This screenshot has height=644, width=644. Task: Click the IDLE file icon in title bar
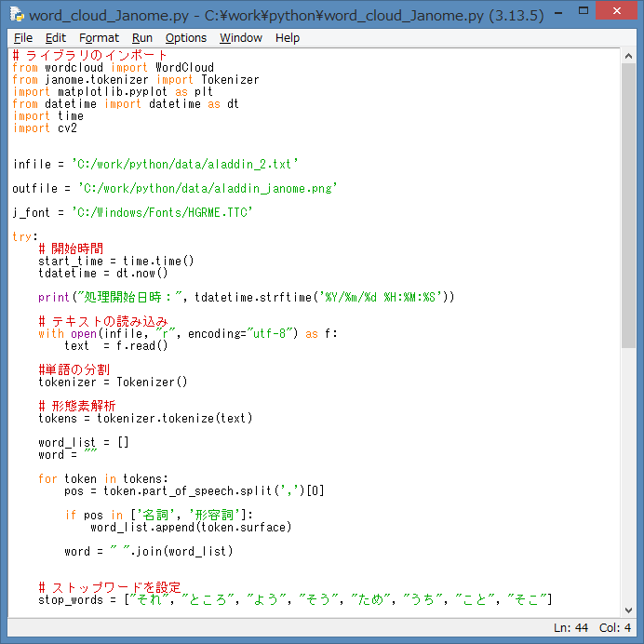pos(16,15)
